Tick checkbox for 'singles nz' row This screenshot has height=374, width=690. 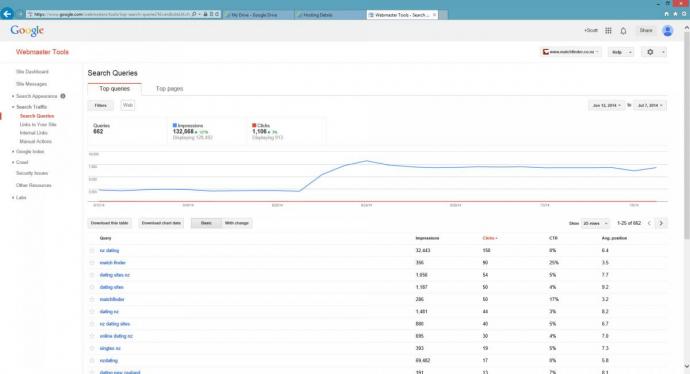coord(92,348)
